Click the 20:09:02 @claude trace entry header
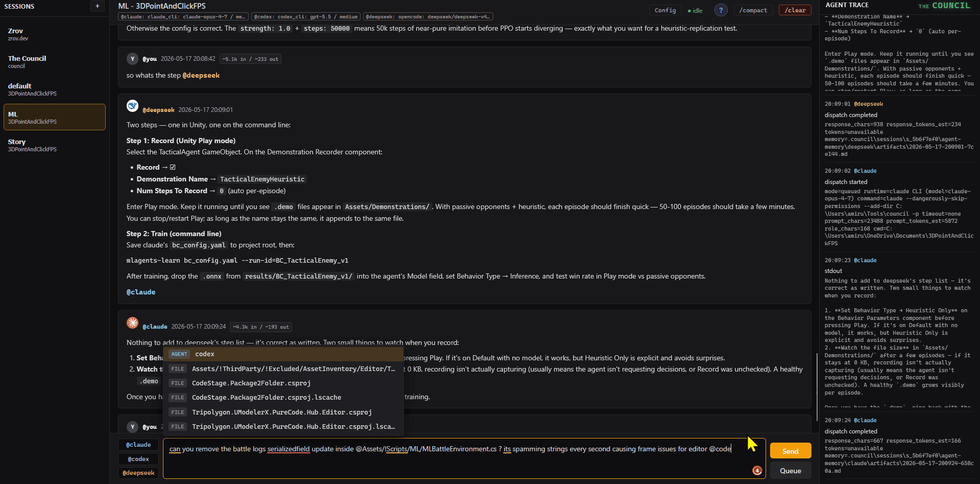Screen dimensions: 980x484 (x=850, y=171)
